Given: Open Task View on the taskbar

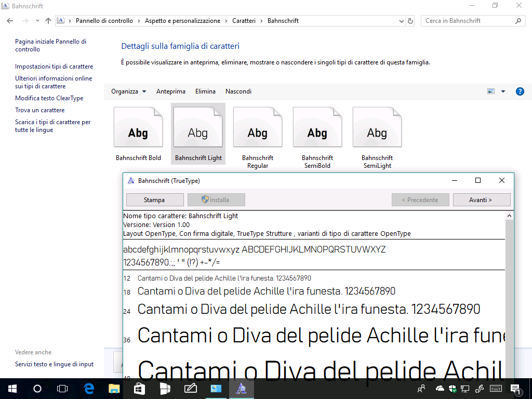Looking at the screenshot, I should (62, 389).
